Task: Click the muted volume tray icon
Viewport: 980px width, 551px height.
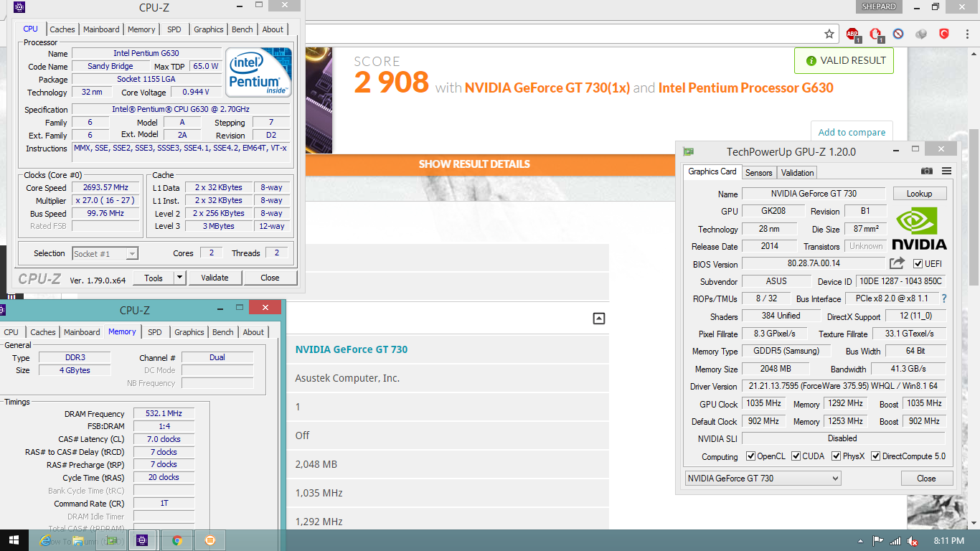Action: (x=913, y=541)
